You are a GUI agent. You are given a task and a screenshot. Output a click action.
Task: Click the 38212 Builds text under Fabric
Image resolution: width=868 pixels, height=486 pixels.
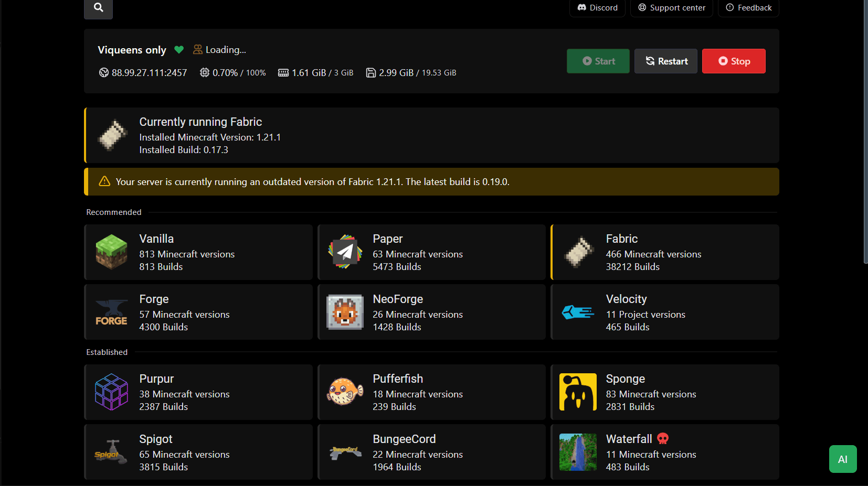tap(632, 267)
